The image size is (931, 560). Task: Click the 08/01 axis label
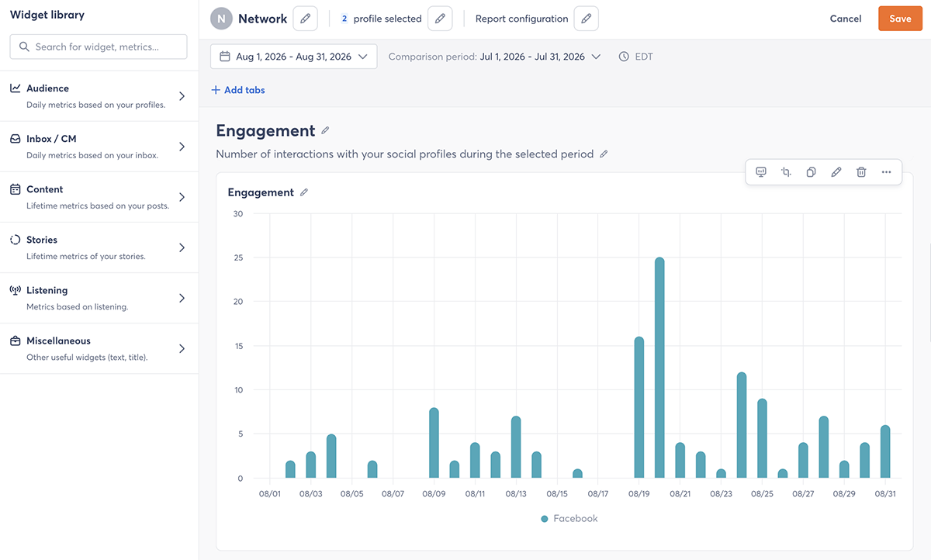coord(269,493)
